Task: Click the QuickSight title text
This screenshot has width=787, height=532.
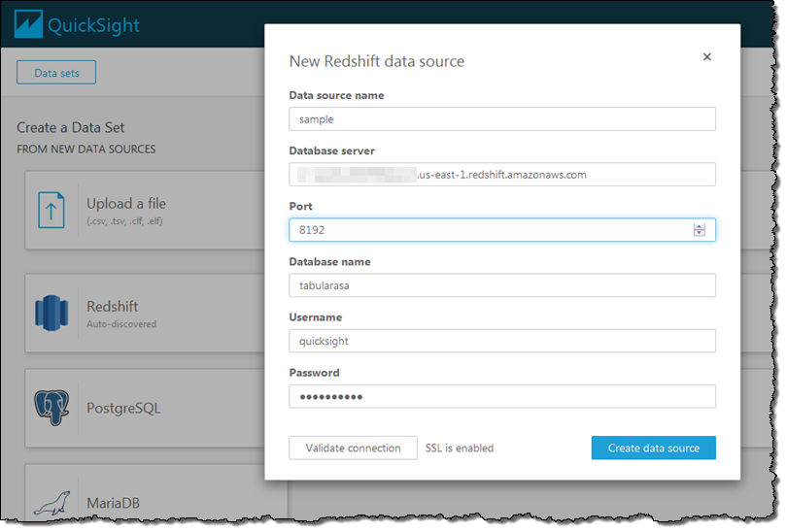Action: click(93, 25)
